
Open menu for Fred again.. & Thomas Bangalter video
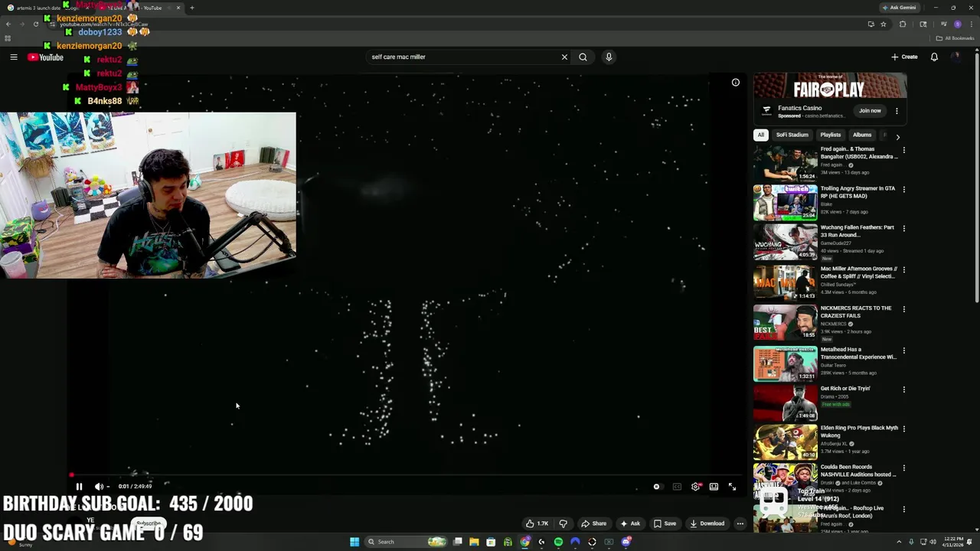(x=903, y=150)
